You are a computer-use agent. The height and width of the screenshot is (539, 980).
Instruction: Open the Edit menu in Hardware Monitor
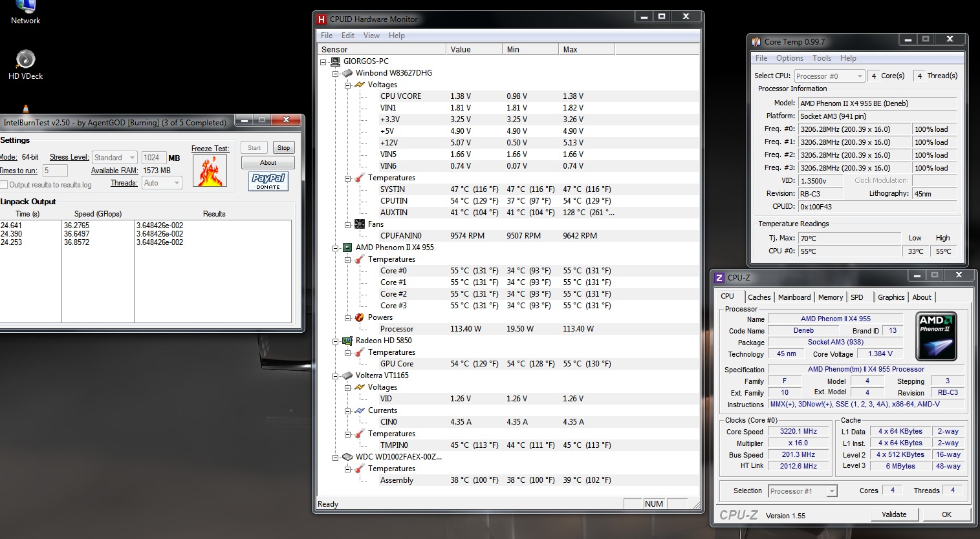348,36
